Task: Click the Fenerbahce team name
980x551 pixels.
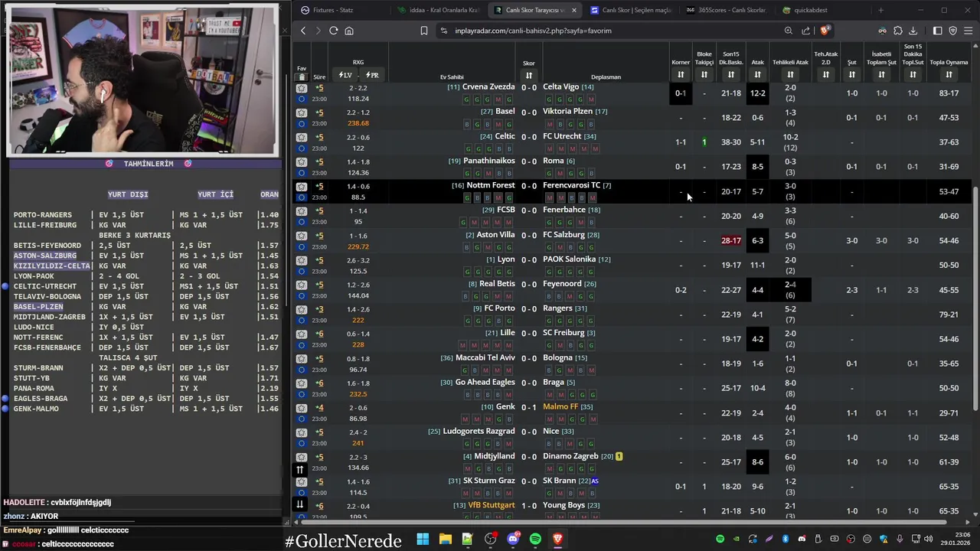Action: (563, 210)
